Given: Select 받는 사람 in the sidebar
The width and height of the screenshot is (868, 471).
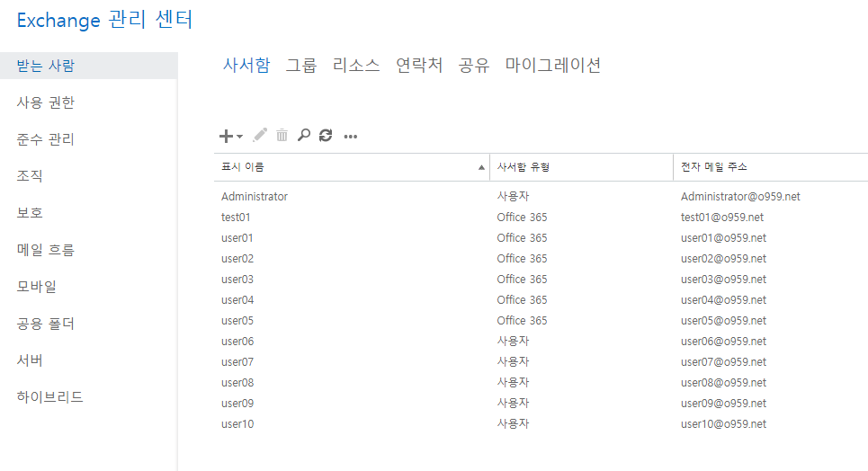Looking at the screenshot, I should (x=88, y=66).
